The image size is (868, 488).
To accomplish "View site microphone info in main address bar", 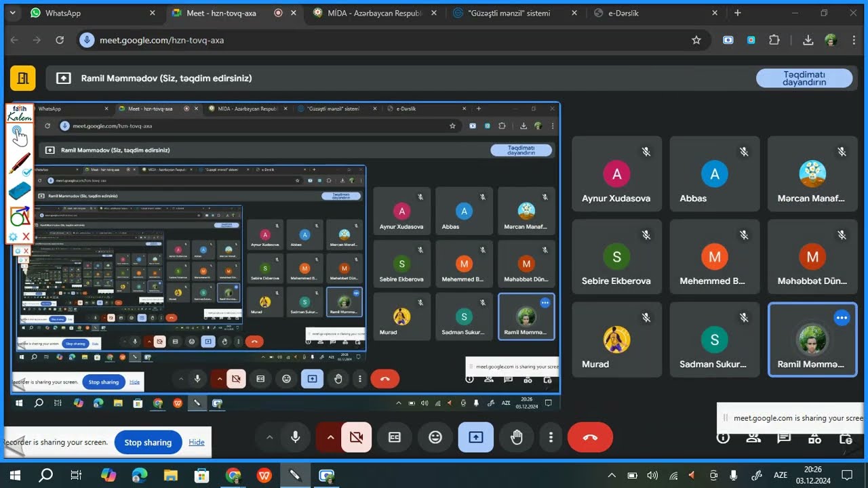I will 87,40.
